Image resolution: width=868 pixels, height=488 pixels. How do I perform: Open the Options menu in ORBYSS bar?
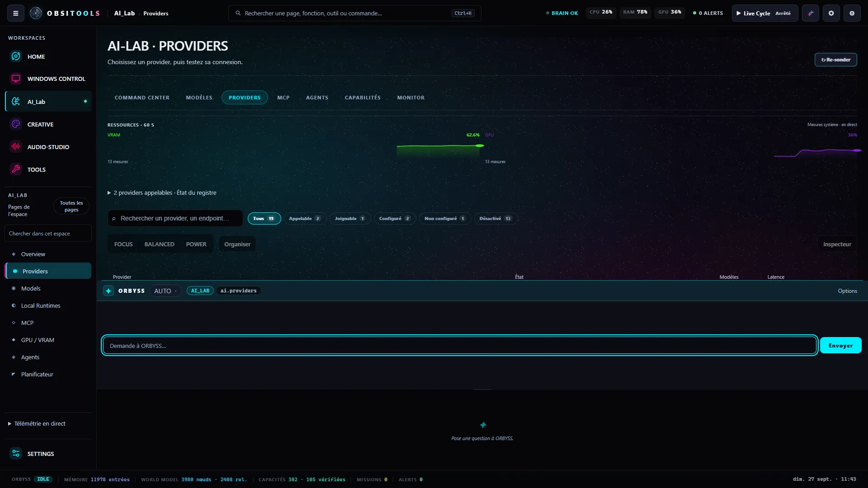(847, 291)
